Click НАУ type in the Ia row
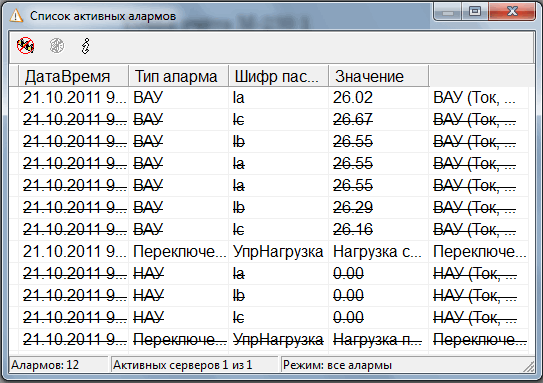This screenshot has width=543, height=383. (x=178, y=274)
